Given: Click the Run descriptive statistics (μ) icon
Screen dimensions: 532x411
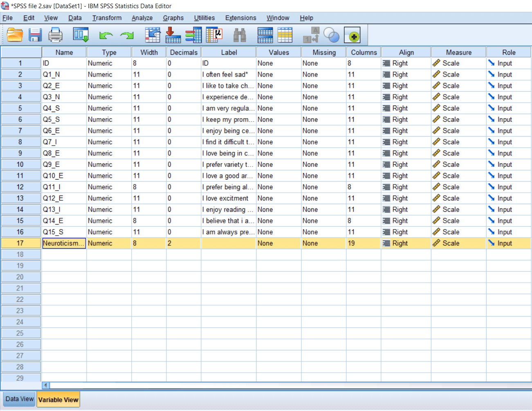Looking at the screenshot, I should click(214, 35).
